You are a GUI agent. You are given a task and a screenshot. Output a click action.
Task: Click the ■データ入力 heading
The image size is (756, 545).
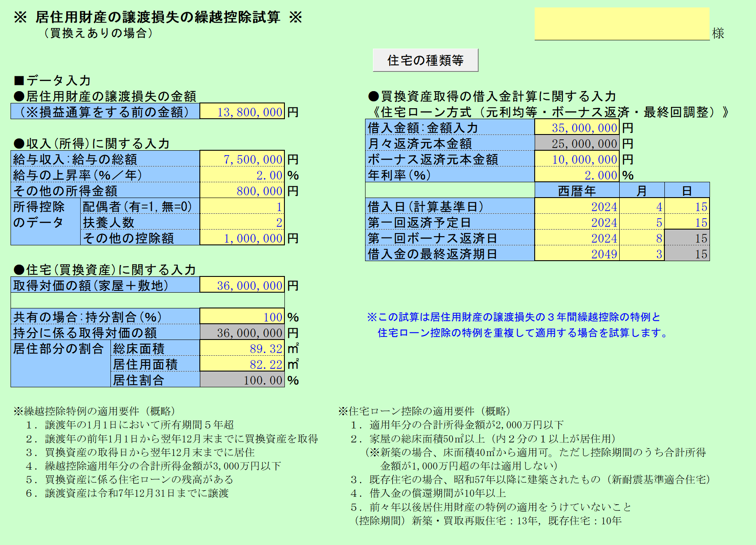point(53,80)
